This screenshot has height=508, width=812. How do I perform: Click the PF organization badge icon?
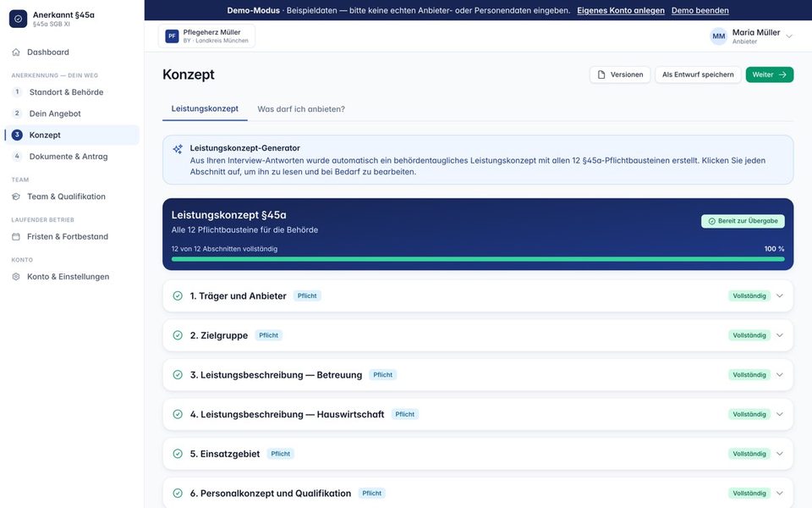point(172,36)
